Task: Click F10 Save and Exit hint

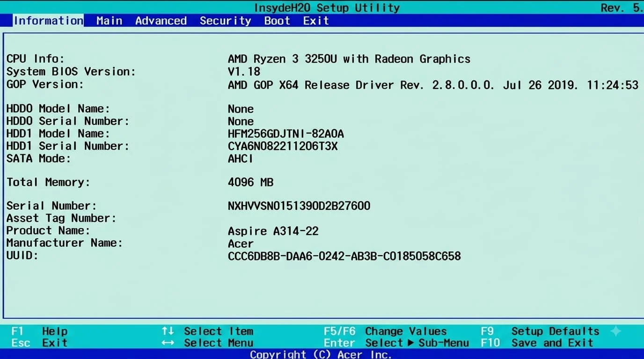Action: [x=537, y=343]
